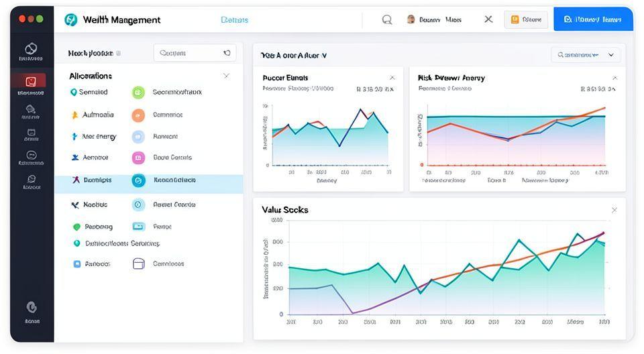Click the green circle icon in Allocations list

138,93
